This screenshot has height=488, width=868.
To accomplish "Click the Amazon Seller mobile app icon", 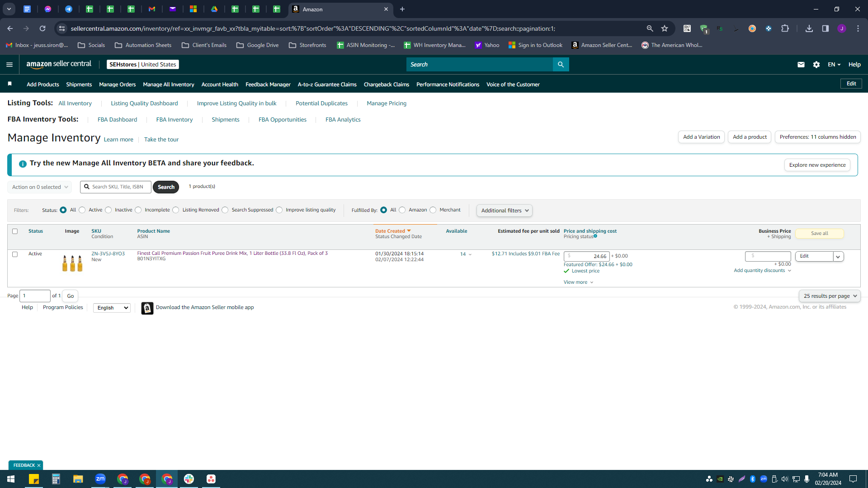I will point(147,308).
